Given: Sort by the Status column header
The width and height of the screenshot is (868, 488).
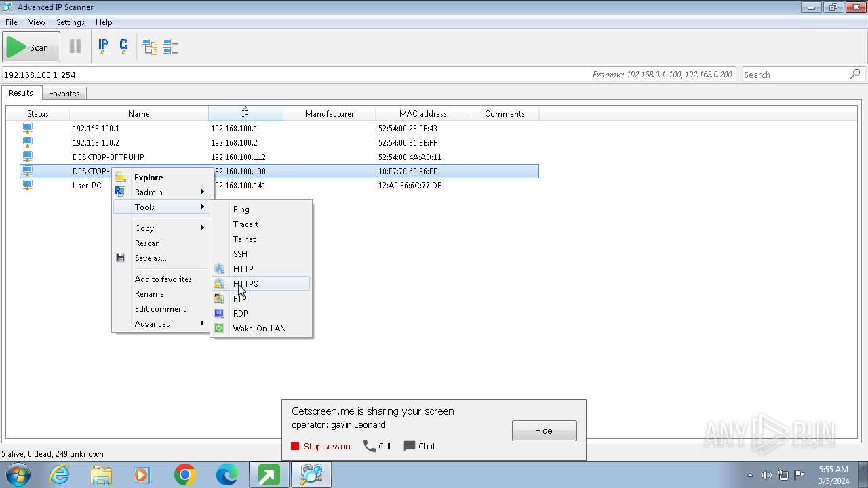Looking at the screenshot, I should click(38, 114).
